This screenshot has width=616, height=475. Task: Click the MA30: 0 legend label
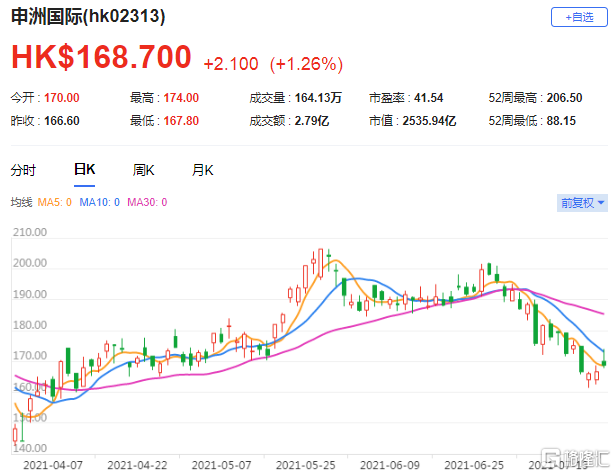pos(147,202)
